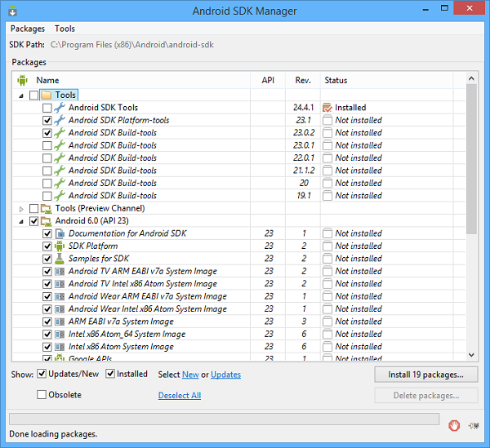Viewport: 490px width, 448px height.
Task: Click the Deselect All link
Action: click(179, 396)
